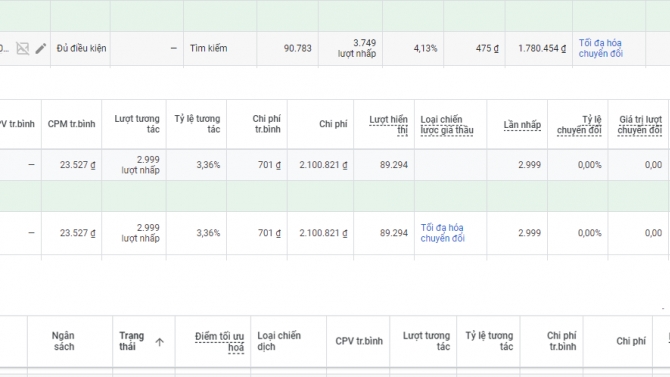
Task: Click 701 ₫ in the summary row
Action: tap(269, 165)
